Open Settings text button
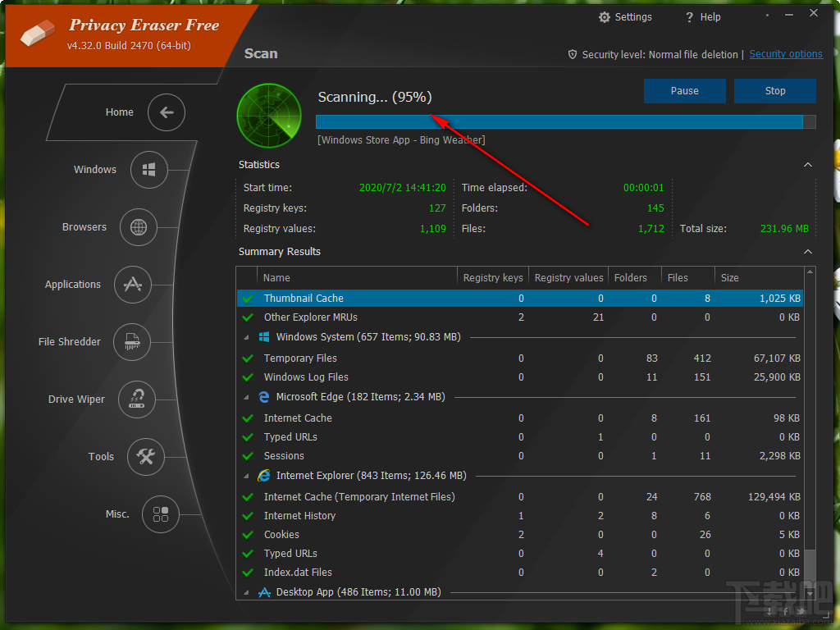The height and width of the screenshot is (630, 840). pos(633,17)
